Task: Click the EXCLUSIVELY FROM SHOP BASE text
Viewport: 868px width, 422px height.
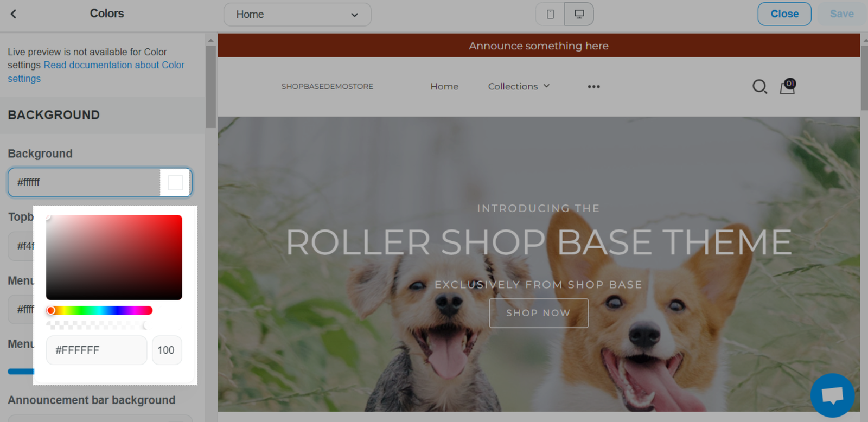Action: point(538,284)
